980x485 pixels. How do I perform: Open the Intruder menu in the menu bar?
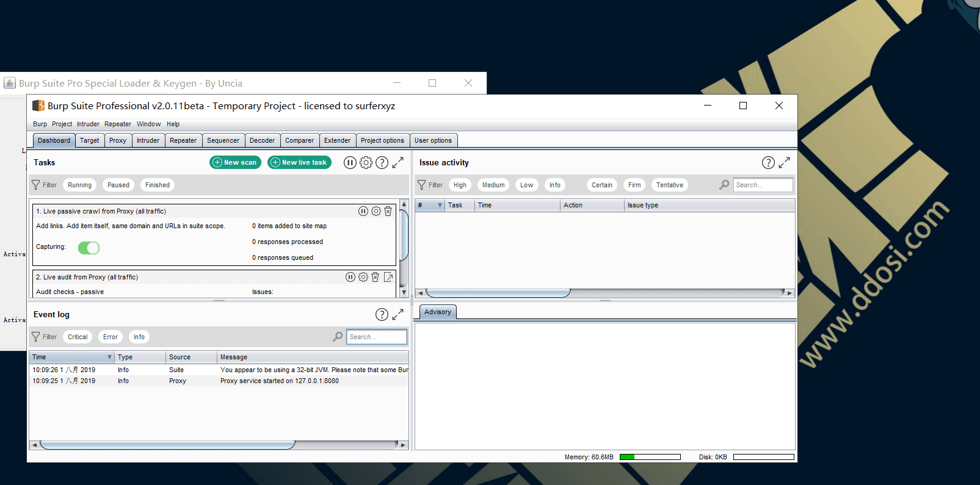(x=88, y=124)
